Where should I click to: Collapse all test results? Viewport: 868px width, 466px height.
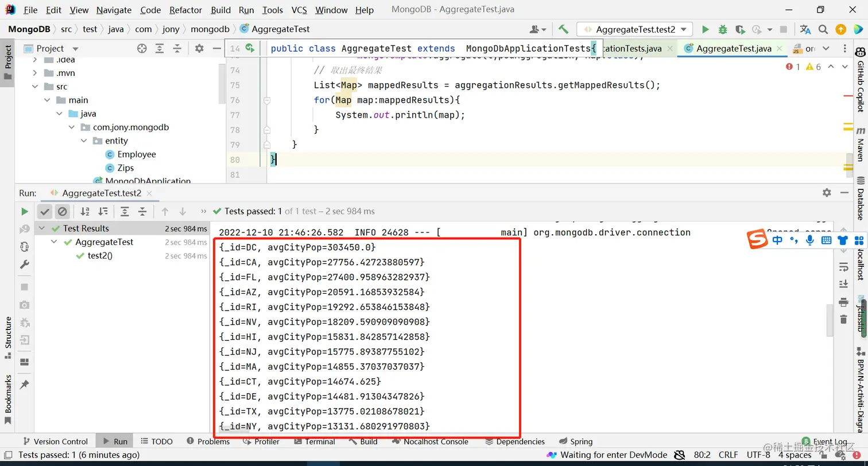142,212
